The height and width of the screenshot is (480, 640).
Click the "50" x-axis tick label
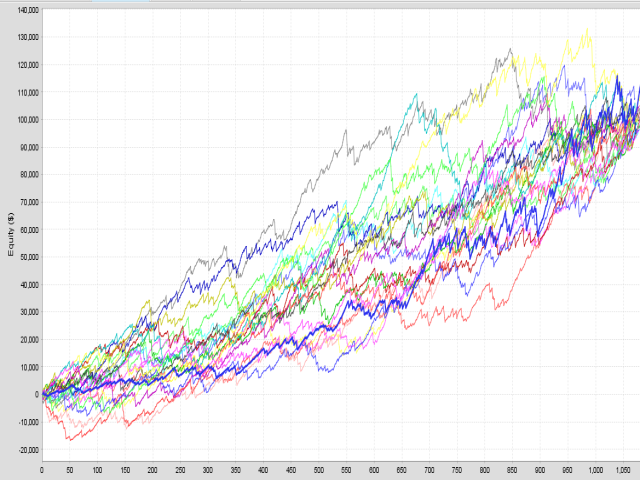pyautogui.click(x=70, y=470)
